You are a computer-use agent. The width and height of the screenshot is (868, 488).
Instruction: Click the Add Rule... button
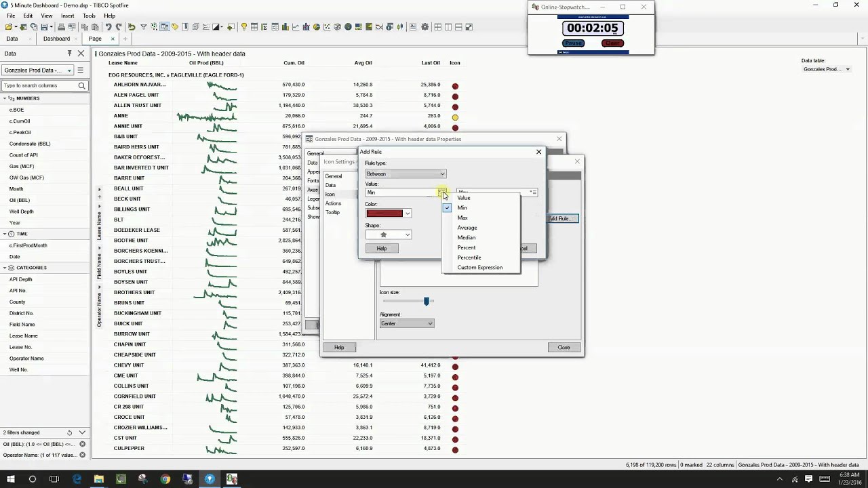[x=561, y=218]
